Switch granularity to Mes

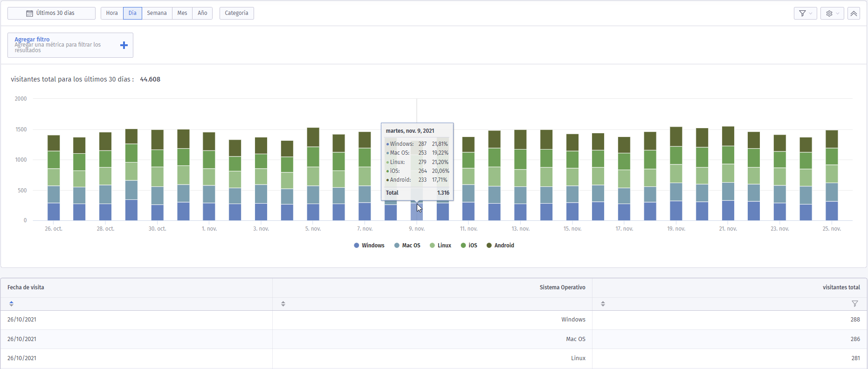[182, 13]
